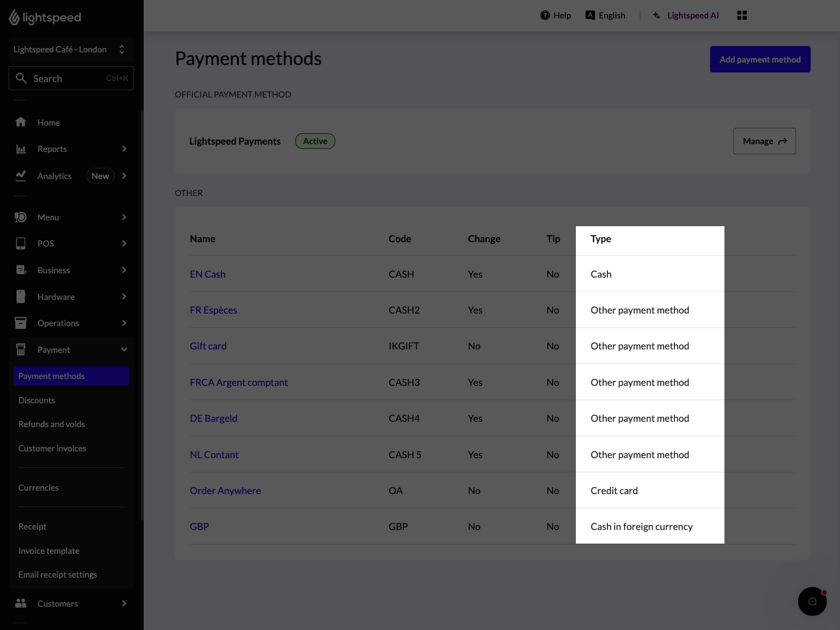Click the search magnifier icon
Image resolution: width=840 pixels, height=630 pixels.
pos(21,78)
